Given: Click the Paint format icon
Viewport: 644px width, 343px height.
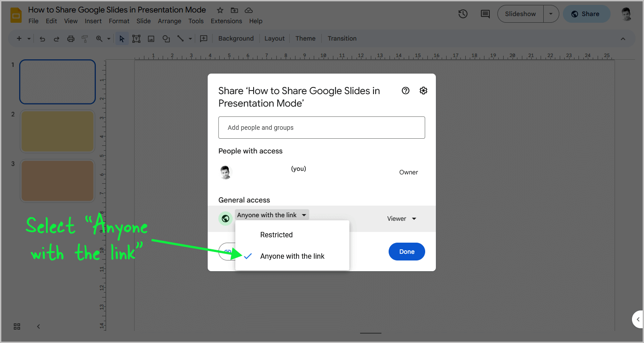Looking at the screenshot, I should point(85,38).
